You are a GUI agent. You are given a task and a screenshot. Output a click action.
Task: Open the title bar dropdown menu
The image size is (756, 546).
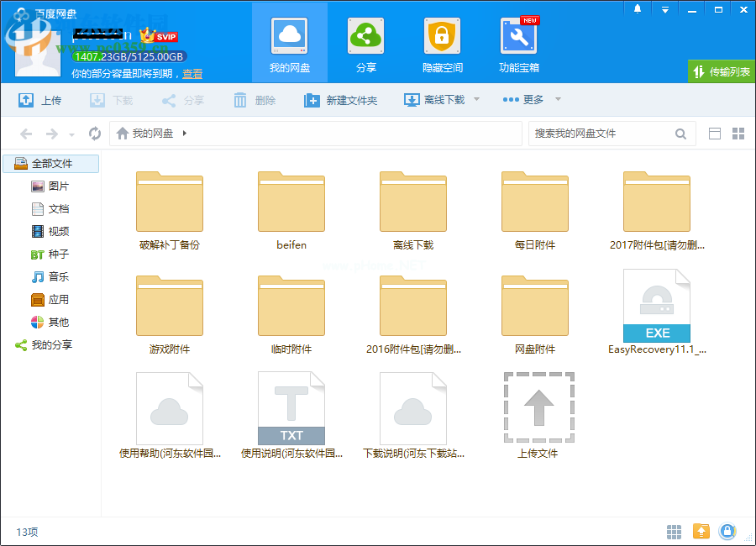tap(665, 9)
